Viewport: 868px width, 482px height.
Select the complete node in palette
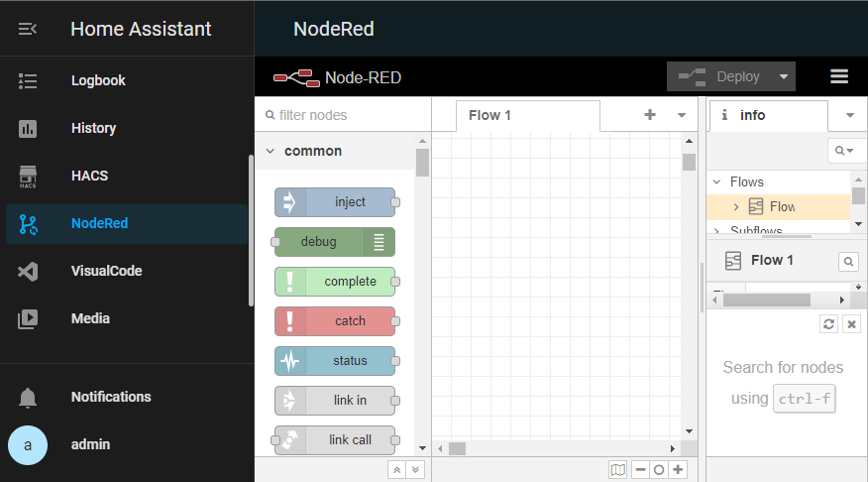pos(335,282)
